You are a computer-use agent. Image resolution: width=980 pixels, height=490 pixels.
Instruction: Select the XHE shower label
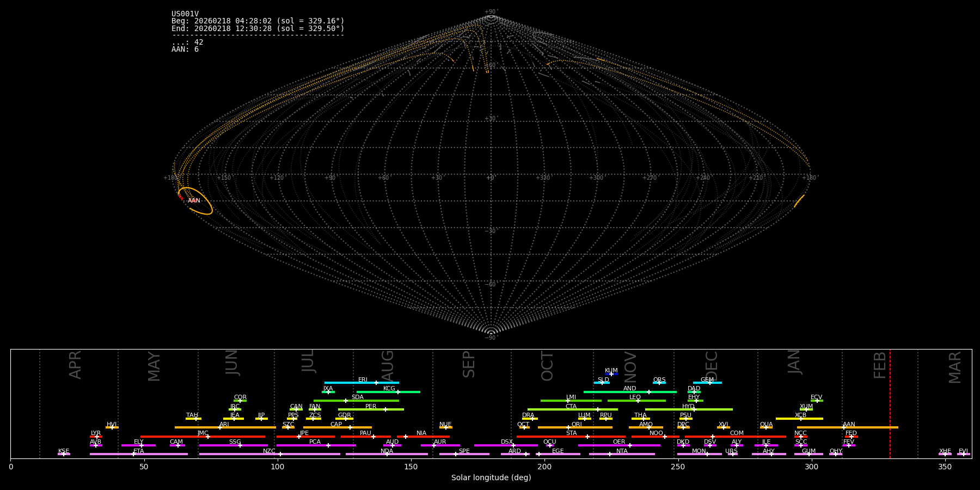[x=945, y=451]
